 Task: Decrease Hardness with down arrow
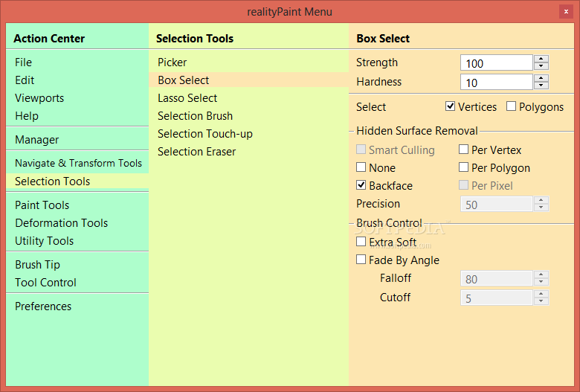tap(541, 86)
